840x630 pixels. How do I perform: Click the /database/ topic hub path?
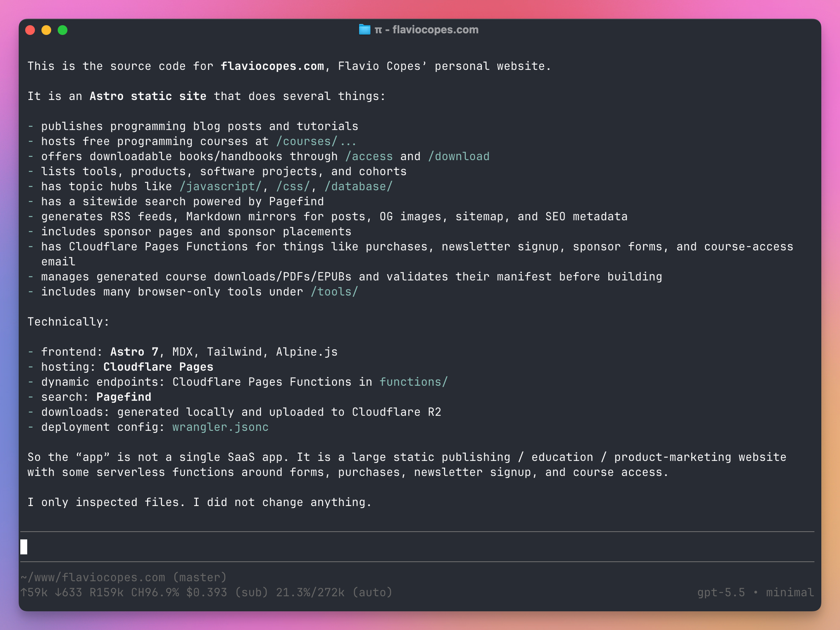[x=359, y=187]
